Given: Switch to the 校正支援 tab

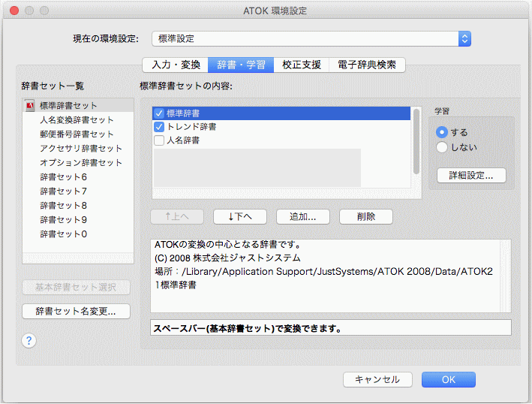Looking at the screenshot, I should pos(302,65).
